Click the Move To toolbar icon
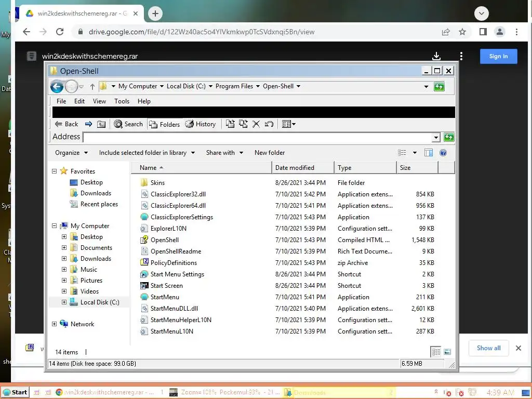The height and width of the screenshot is (399, 532). coord(230,124)
